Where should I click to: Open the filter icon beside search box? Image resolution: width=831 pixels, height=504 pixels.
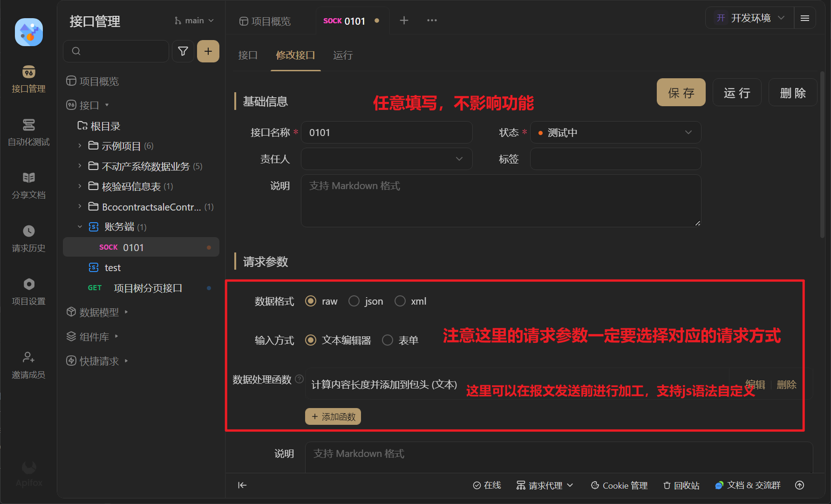[x=183, y=51]
